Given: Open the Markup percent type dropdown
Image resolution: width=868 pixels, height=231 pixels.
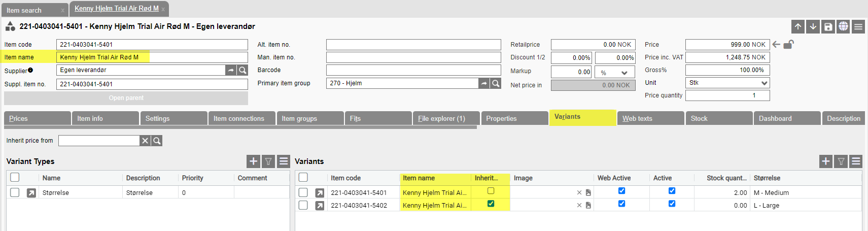Looking at the screenshot, I should click(615, 73).
